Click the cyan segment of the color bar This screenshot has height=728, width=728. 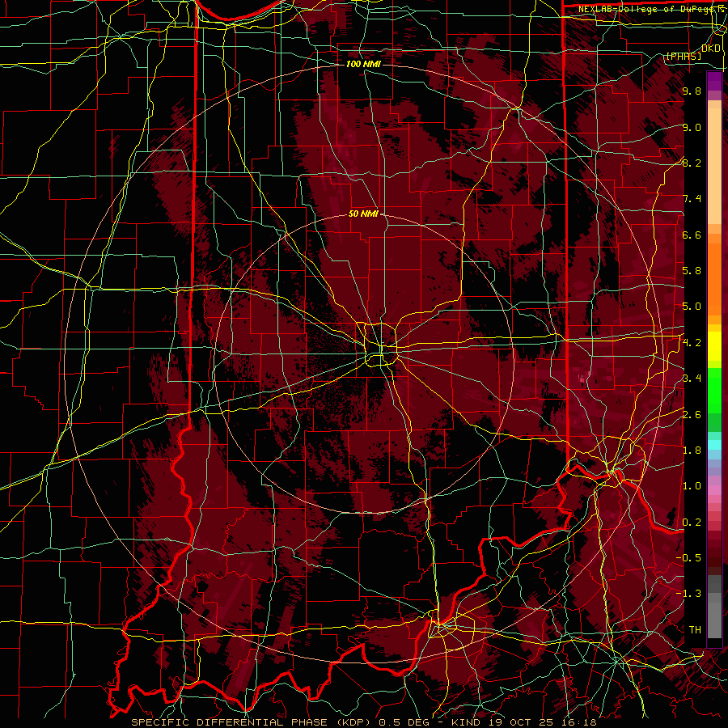[714, 445]
